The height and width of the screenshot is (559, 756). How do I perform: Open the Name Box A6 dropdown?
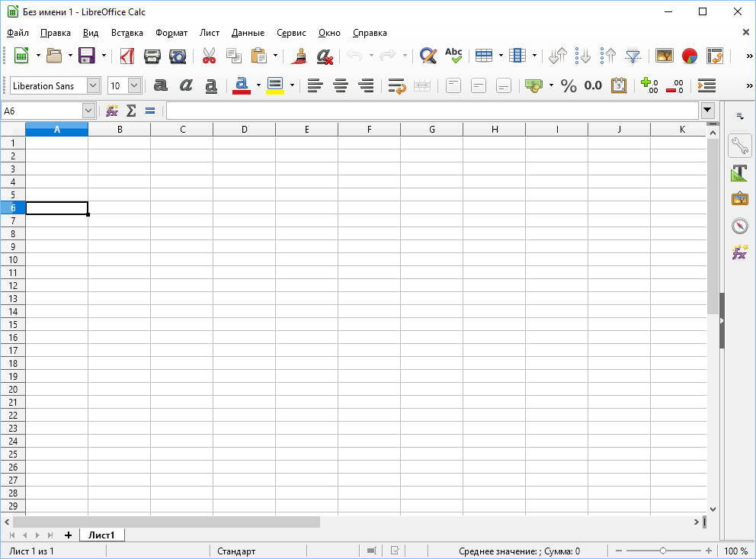(88, 111)
